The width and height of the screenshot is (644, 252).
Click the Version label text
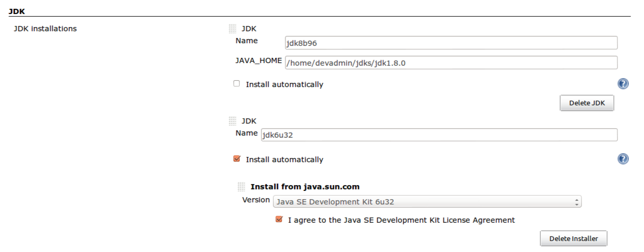256,200
